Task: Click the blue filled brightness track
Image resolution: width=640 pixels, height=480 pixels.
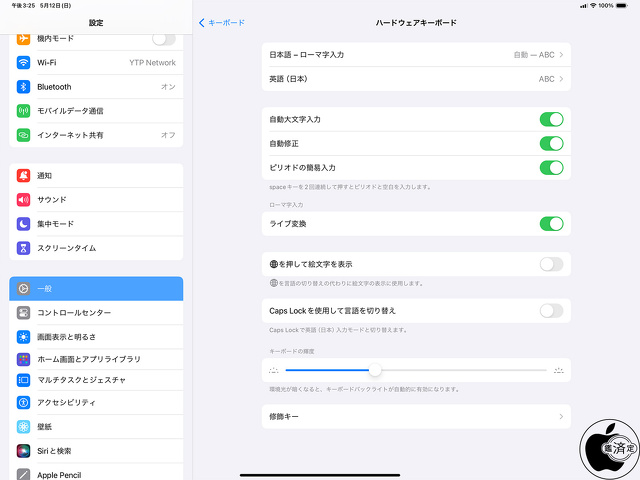Action: [x=327, y=370]
